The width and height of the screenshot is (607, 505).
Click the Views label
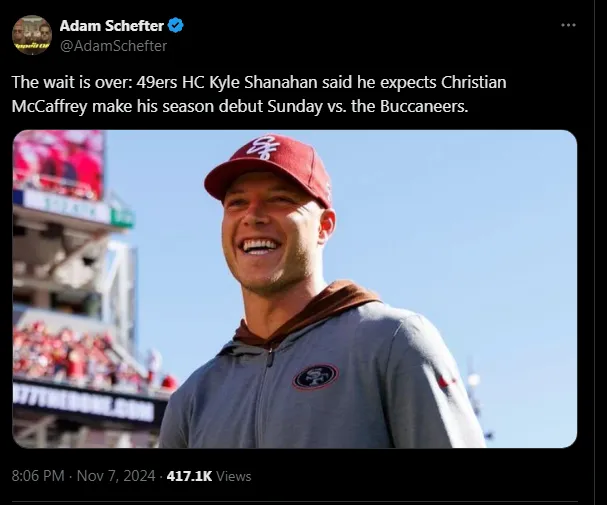tap(234, 476)
